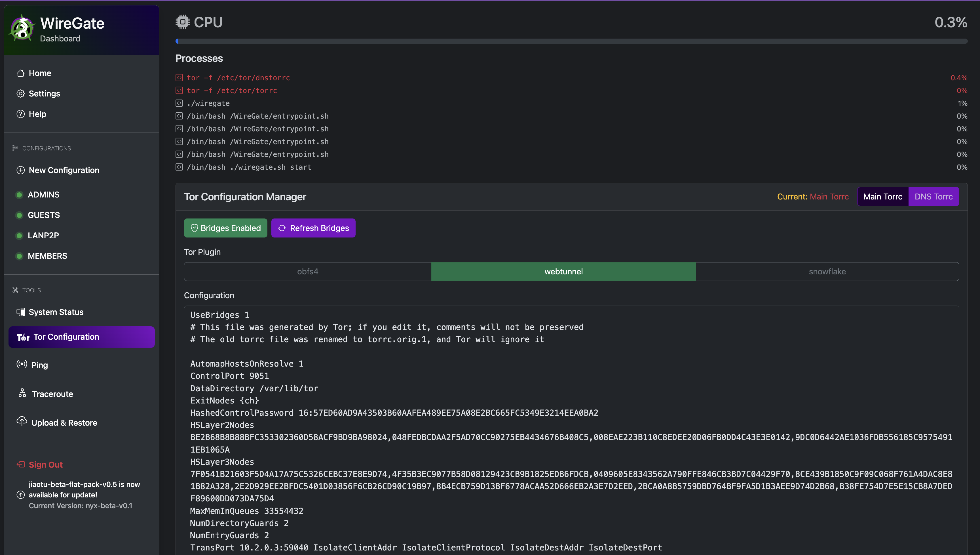Click the ADMINS green status dot

tap(19, 195)
